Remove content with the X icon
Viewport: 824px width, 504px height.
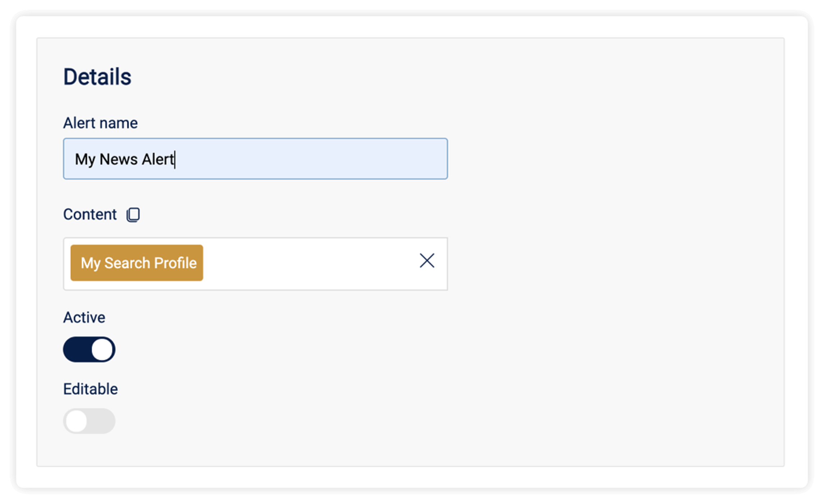point(427,260)
